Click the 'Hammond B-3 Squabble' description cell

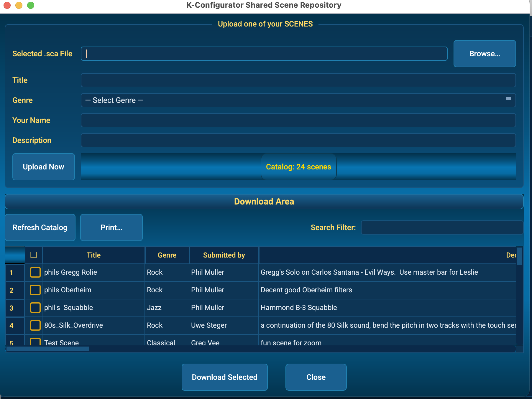(x=387, y=308)
